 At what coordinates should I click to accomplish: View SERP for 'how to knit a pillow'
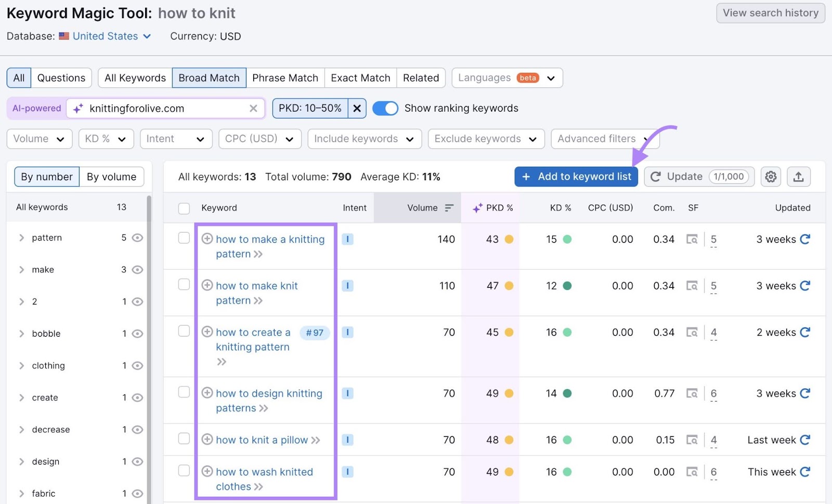(x=692, y=440)
